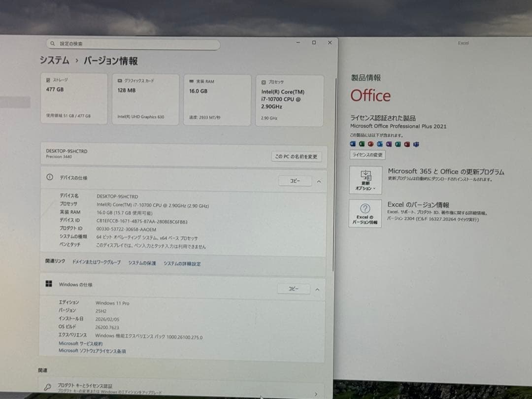The image size is (532, 399).
Task: Maximize the Settings window
Action: (x=314, y=42)
